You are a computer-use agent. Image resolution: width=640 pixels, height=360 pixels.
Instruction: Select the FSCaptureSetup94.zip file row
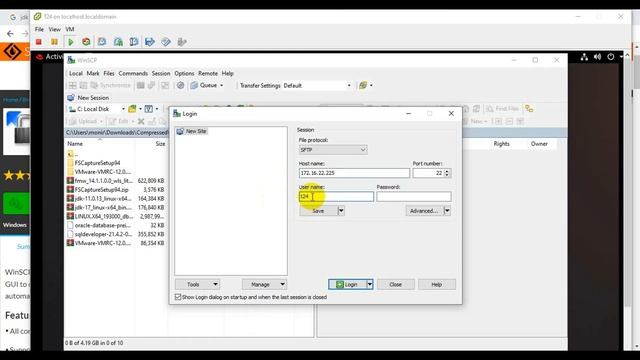click(x=116, y=189)
